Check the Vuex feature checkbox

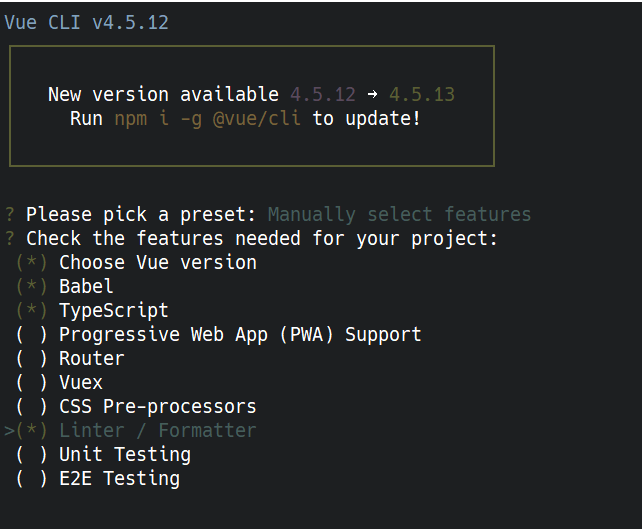(x=32, y=383)
